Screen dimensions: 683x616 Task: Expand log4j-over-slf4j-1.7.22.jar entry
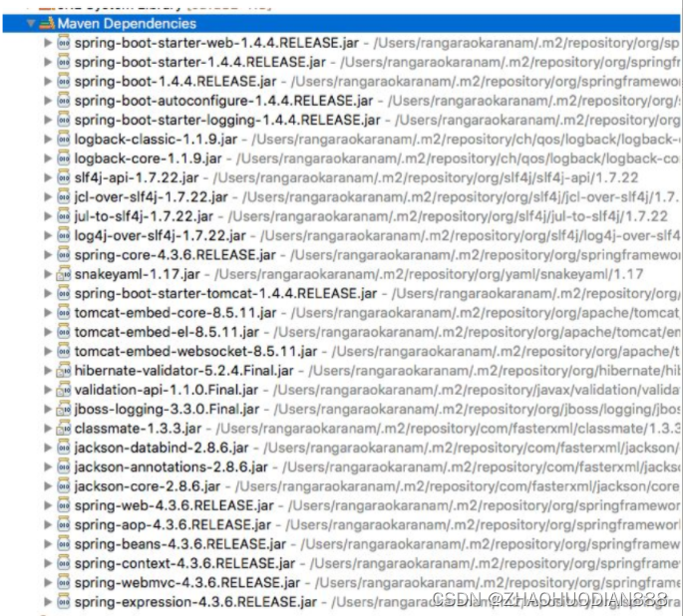(48, 235)
